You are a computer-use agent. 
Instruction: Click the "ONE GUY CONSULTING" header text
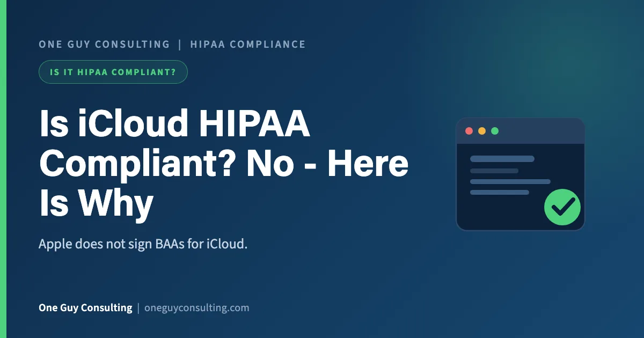point(104,45)
